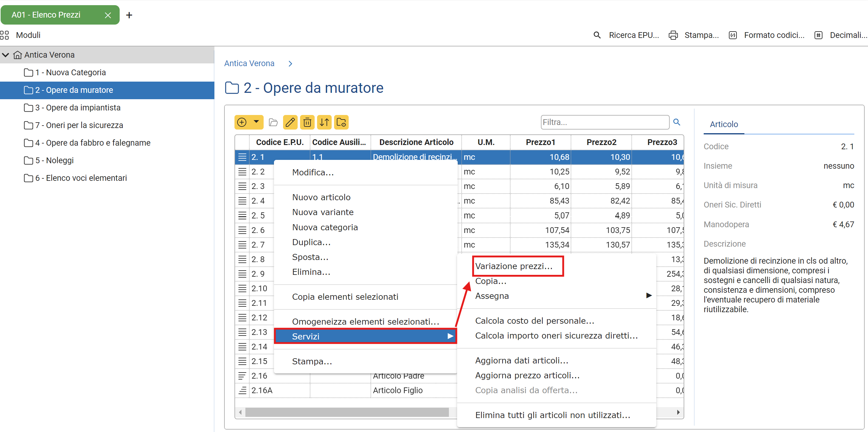Open the dropdown arrow next to the add button
This screenshot has height=432, width=868.
coord(256,122)
